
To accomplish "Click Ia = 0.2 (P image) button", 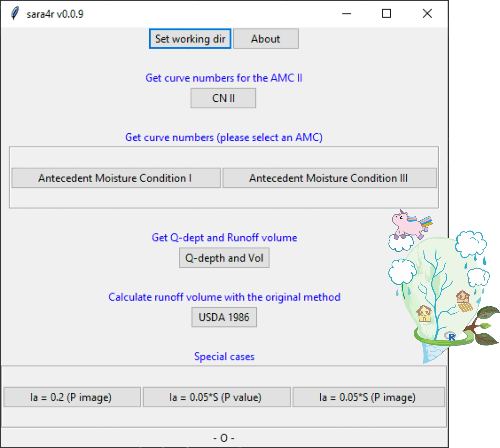I will tap(72, 397).
